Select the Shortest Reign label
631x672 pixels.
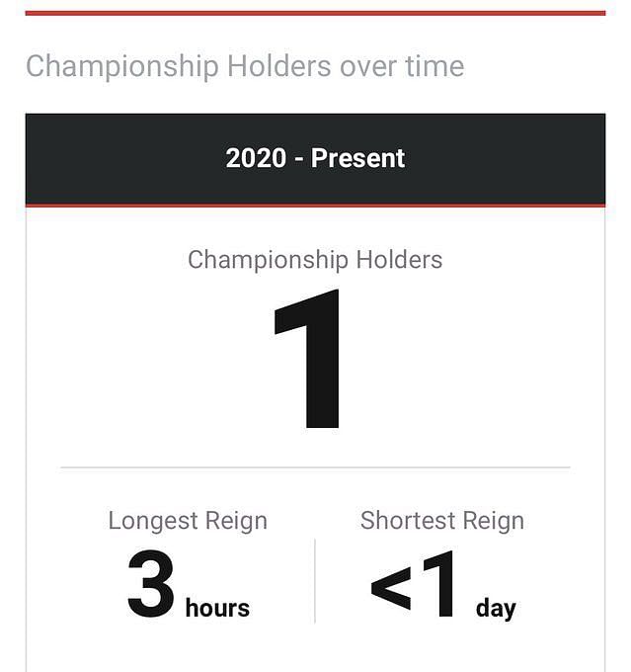(x=442, y=520)
